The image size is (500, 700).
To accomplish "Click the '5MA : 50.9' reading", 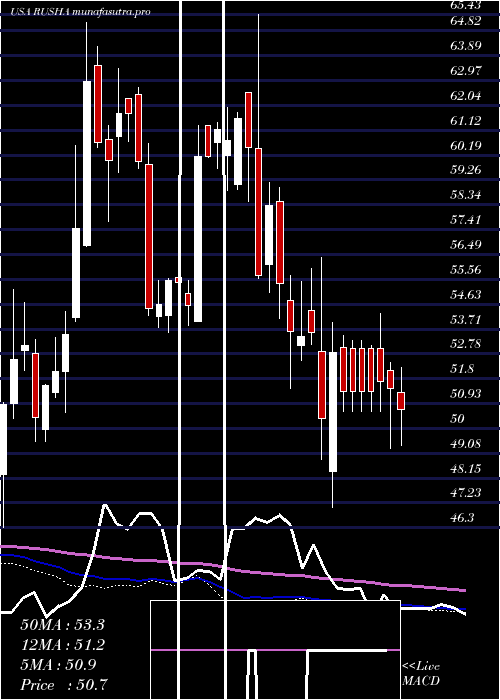I will [x=58, y=665].
